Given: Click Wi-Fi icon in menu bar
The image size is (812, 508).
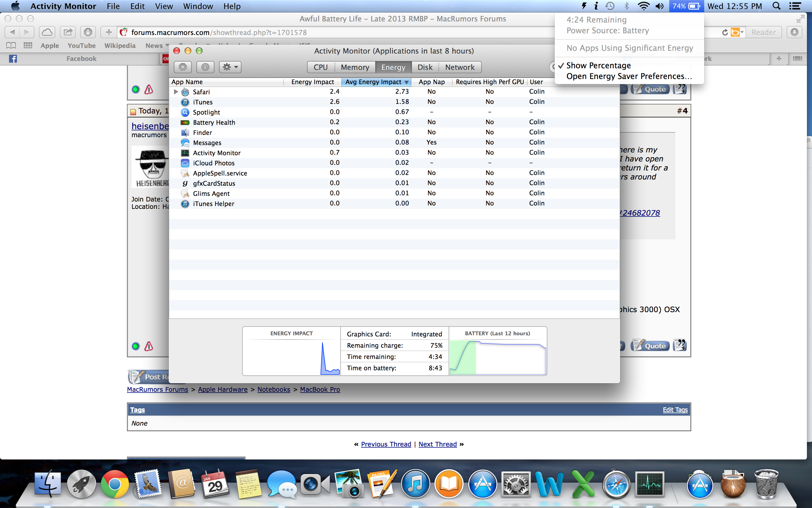Looking at the screenshot, I should [643, 6].
